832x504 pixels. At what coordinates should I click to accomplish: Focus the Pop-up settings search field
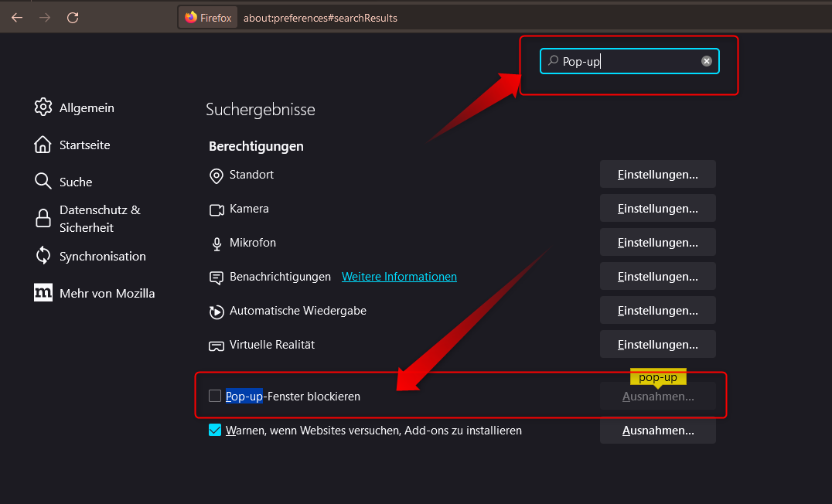(x=629, y=61)
